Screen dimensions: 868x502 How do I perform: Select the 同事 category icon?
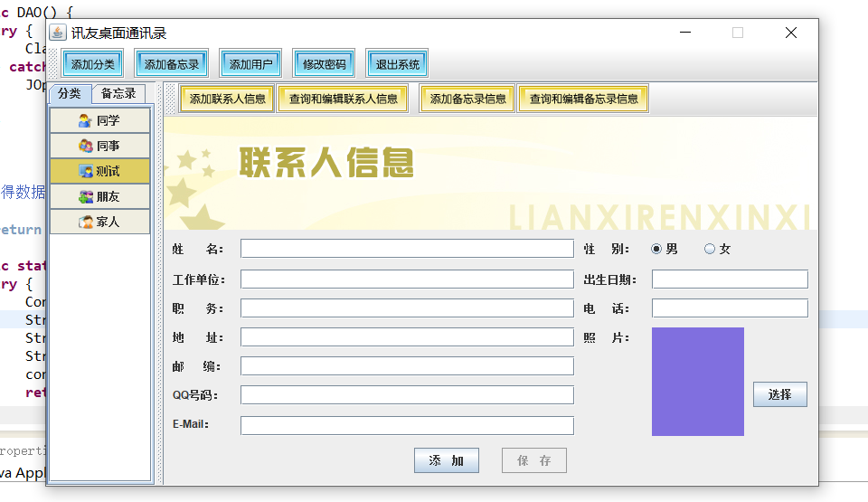click(85, 146)
